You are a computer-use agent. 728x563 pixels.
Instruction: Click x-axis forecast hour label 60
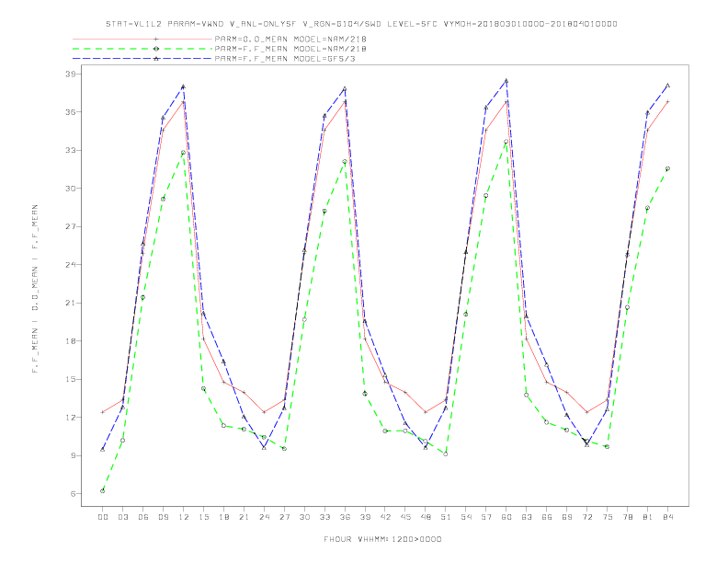pyautogui.click(x=506, y=517)
